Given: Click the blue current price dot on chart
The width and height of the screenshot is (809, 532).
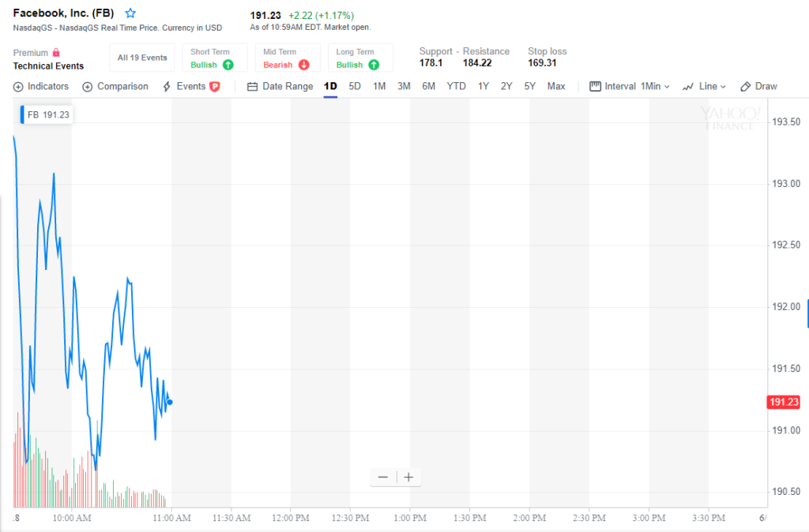Looking at the screenshot, I should tap(170, 402).
